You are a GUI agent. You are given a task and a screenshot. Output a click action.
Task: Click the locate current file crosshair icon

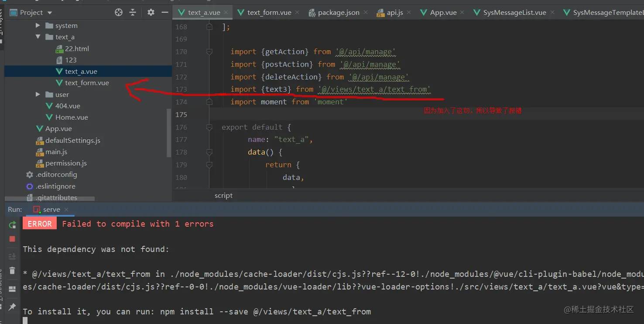click(x=119, y=13)
